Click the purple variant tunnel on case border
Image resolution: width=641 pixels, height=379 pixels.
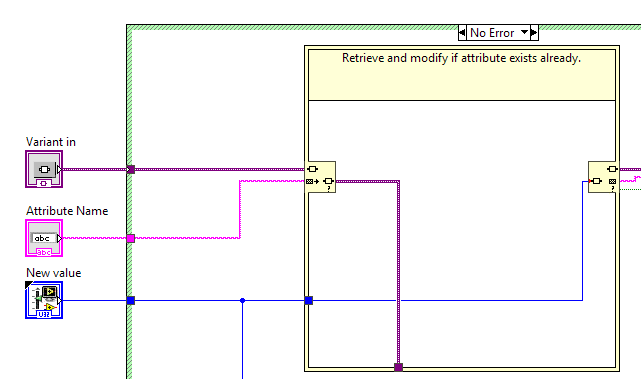[130, 169]
